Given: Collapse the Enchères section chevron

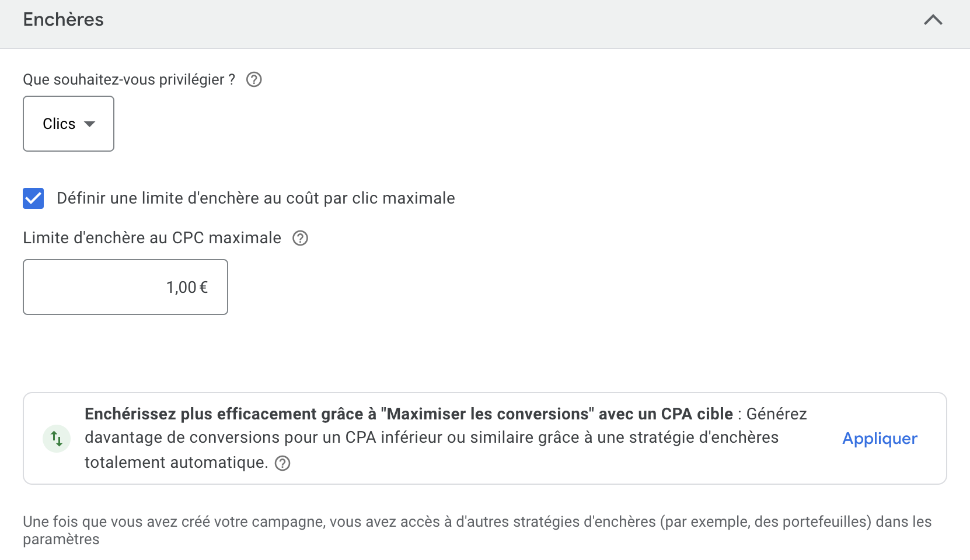Looking at the screenshot, I should tap(933, 20).
